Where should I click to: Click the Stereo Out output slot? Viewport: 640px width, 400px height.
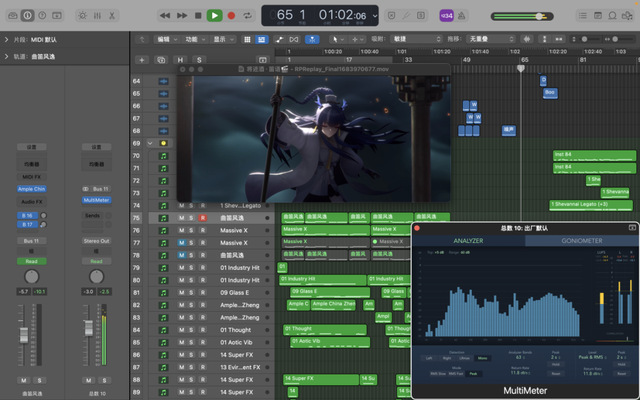96,241
